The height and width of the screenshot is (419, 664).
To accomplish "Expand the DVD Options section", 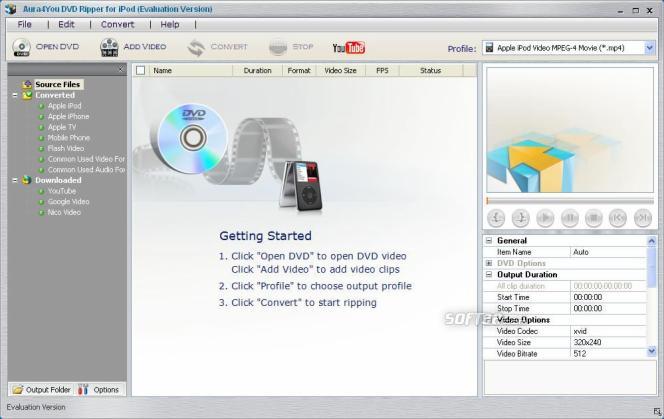I will [489, 263].
